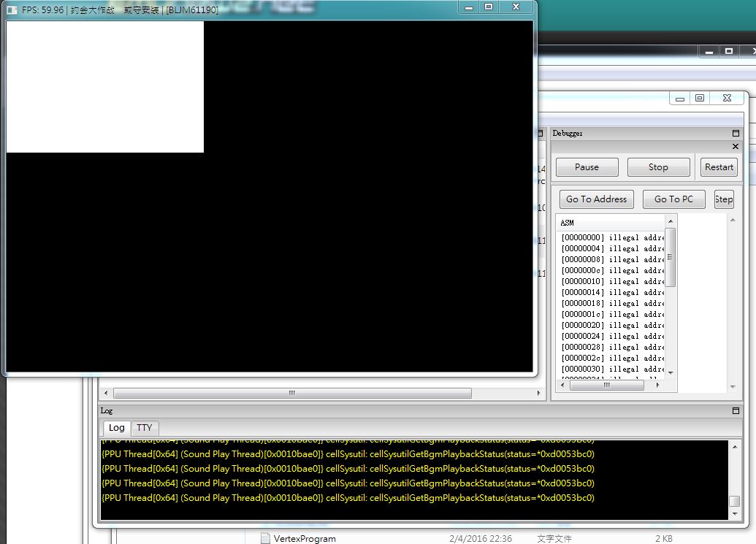Image resolution: width=756 pixels, height=544 pixels.
Task: Click the Pause button in Debugger
Action: 587,167
